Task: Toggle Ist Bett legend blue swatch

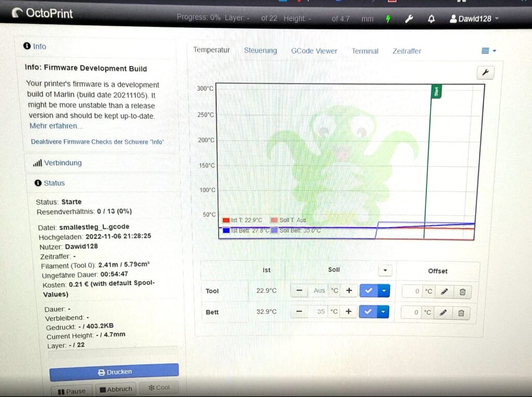Action: [x=227, y=230]
